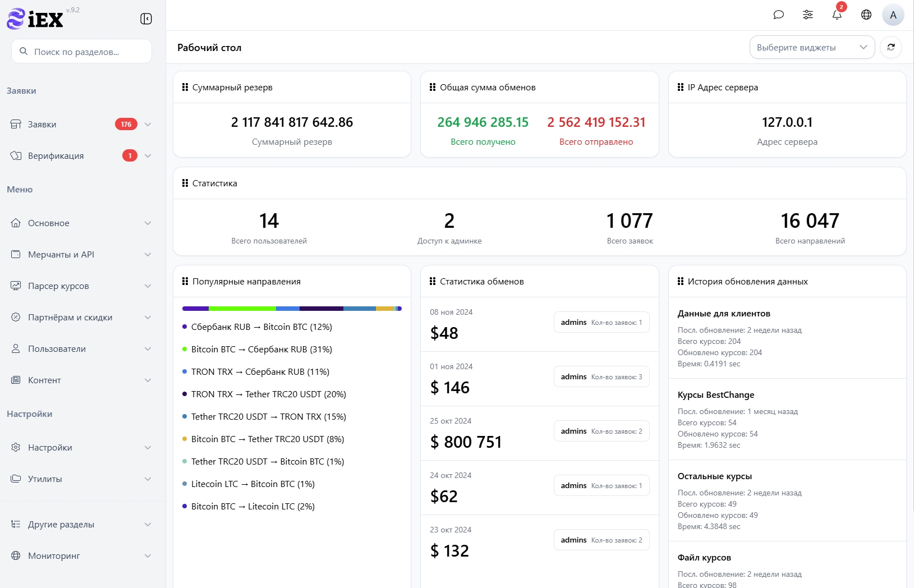
Task: Open the chat messages icon
Action: point(778,15)
